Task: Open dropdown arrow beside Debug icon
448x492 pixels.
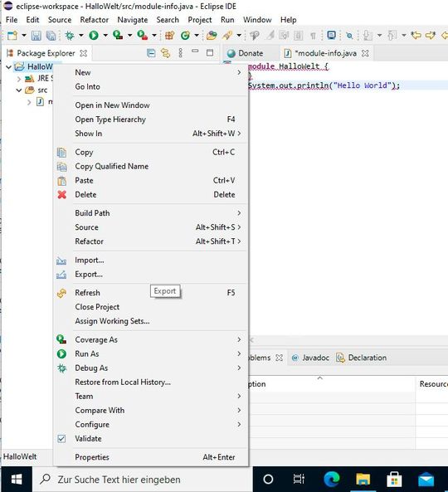Action: pos(81,36)
